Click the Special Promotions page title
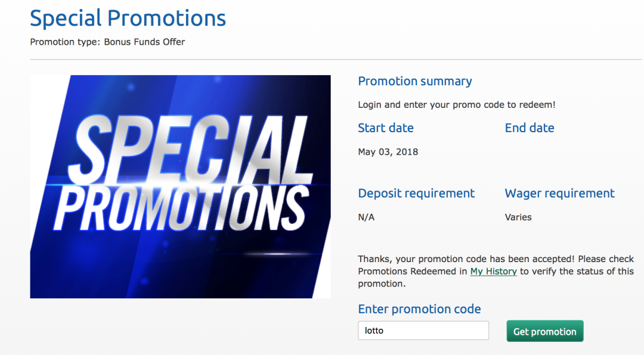Viewport: 644px width, 355px height. point(128,18)
